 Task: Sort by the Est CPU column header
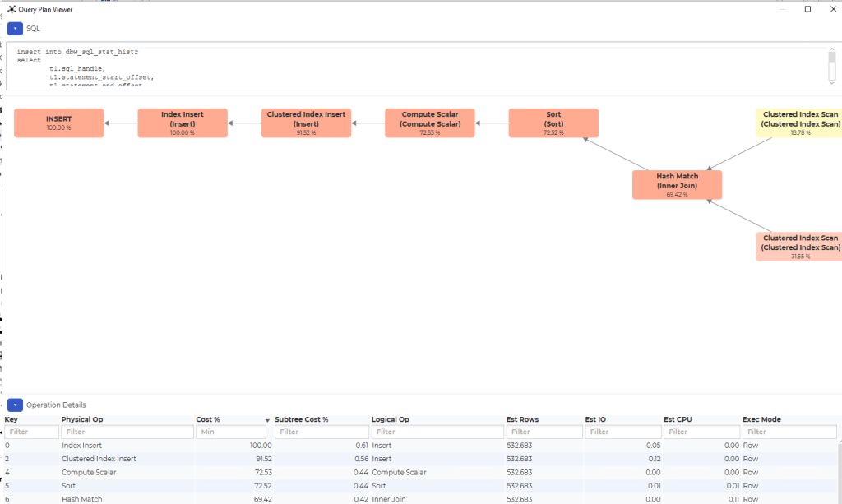678,419
